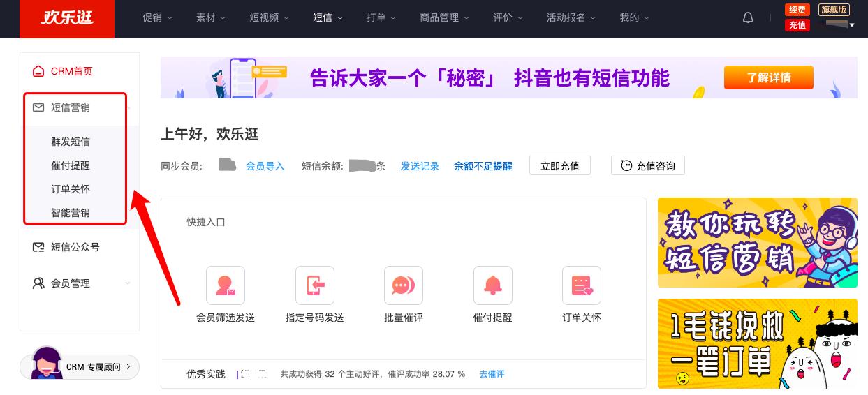Expand the 活动报名 top menu
Screen dimensions: 868x395
[572, 18]
